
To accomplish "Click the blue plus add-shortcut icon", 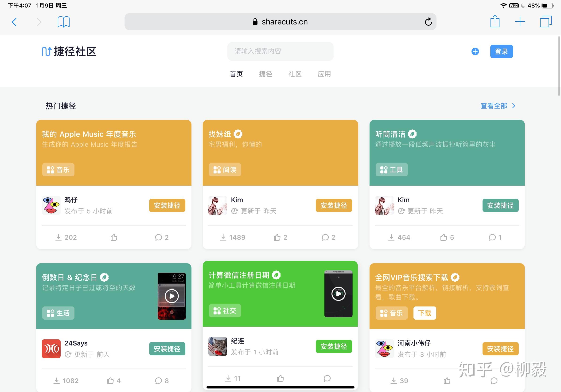I will [x=475, y=51].
